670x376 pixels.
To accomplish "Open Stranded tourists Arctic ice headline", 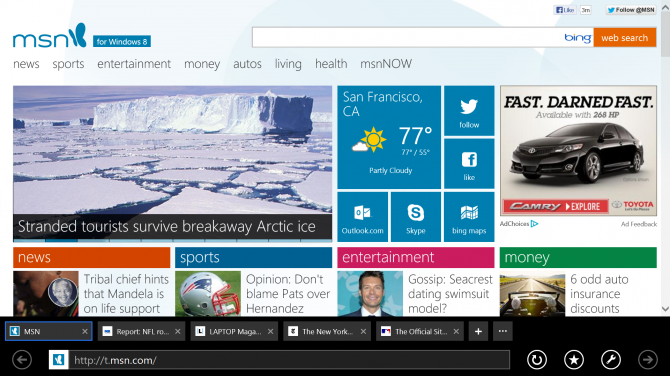I will [x=167, y=226].
